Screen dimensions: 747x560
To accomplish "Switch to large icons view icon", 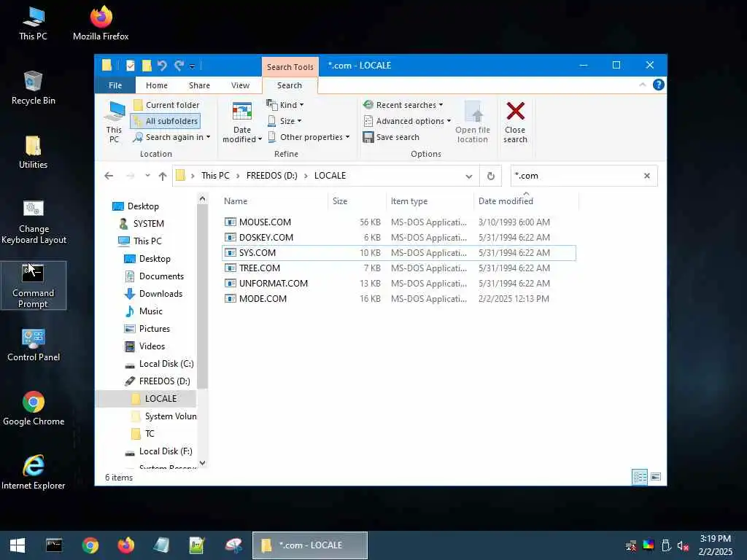I will tap(656, 477).
